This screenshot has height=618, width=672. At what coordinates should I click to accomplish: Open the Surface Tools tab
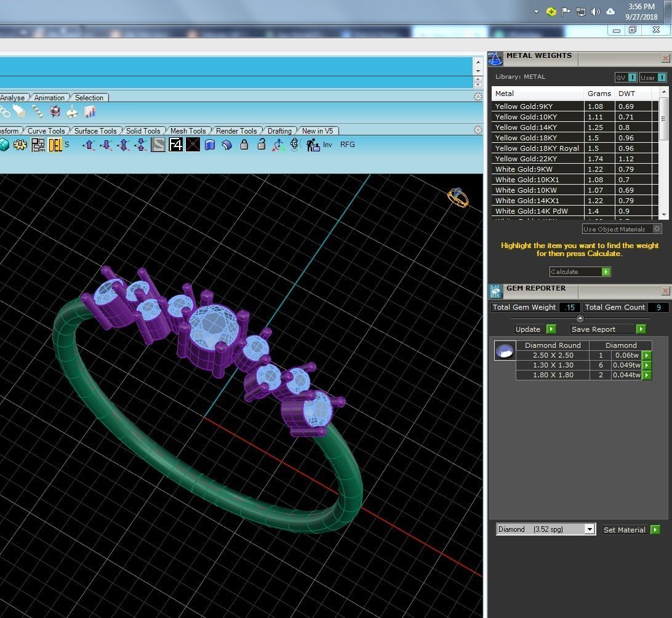(95, 130)
